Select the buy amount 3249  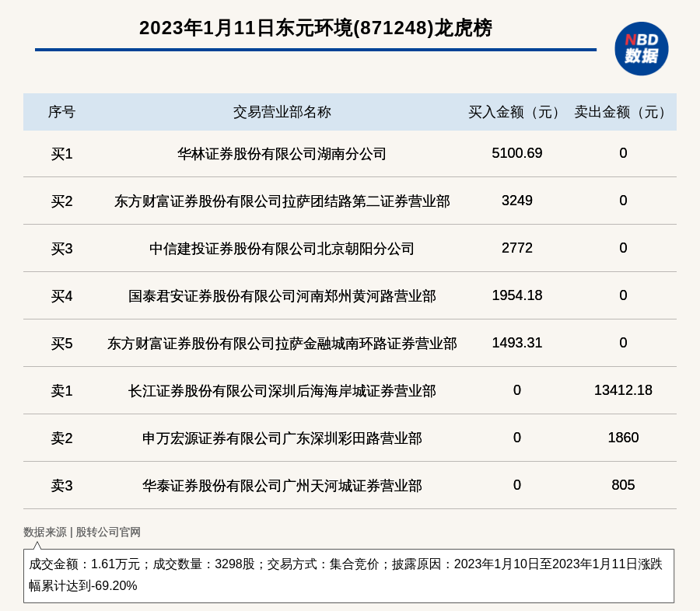coord(517,201)
